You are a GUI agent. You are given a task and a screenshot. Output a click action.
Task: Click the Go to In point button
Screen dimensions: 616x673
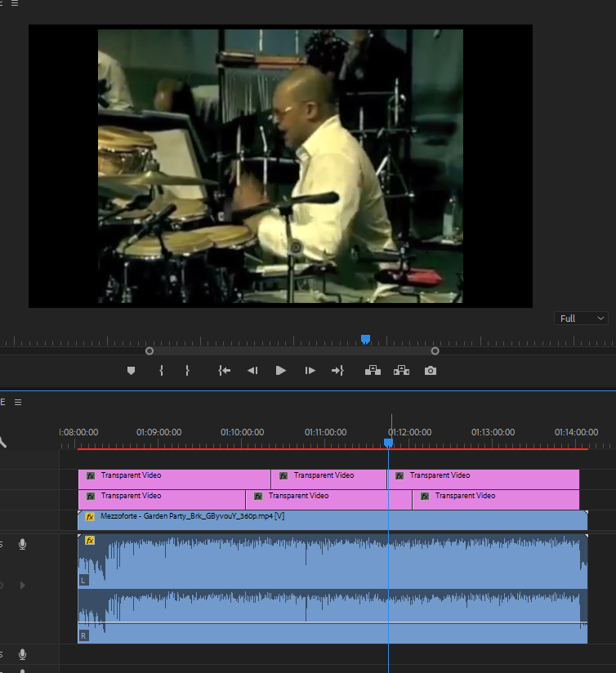224,371
